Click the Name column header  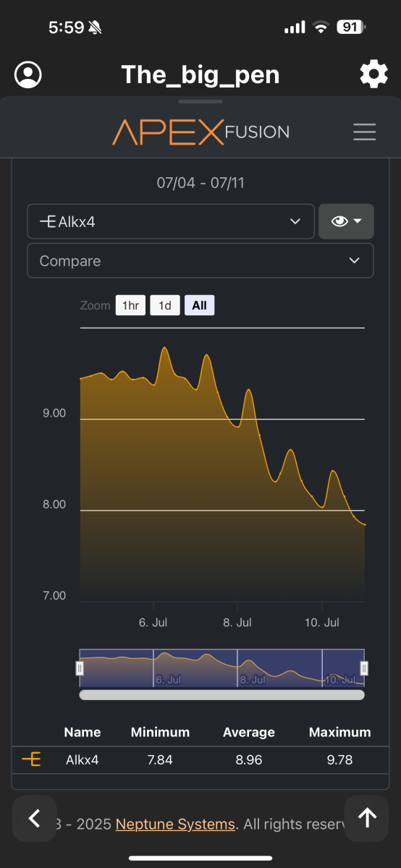pyautogui.click(x=83, y=732)
